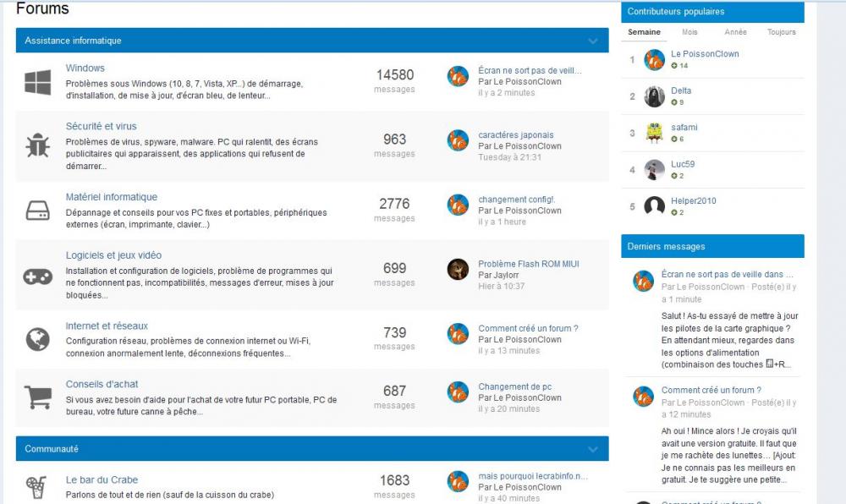Open the Logiciels et jeux vidéo forum

pyautogui.click(x=114, y=255)
